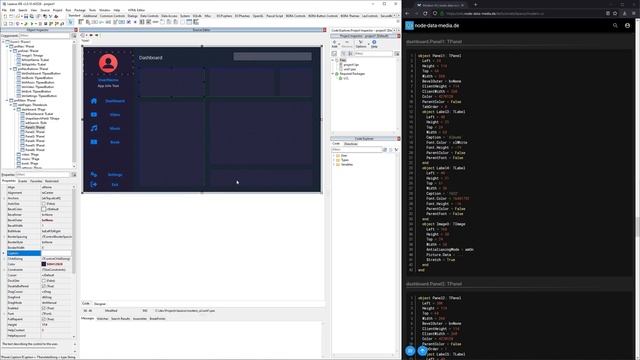Click the node-data-media.de site title
Image resolution: width=640 pixels, height=360 pixels.
pyautogui.click(x=437, y=25)
